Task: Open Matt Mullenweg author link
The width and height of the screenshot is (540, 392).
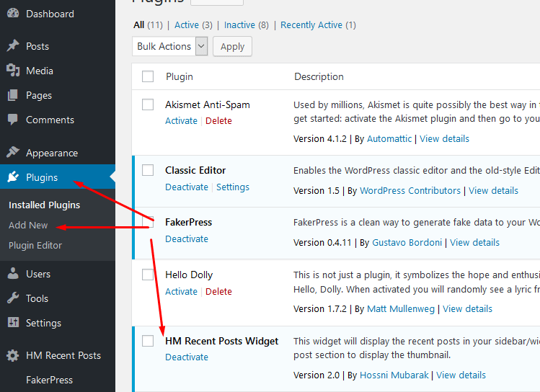Action: tap(401, 308)
